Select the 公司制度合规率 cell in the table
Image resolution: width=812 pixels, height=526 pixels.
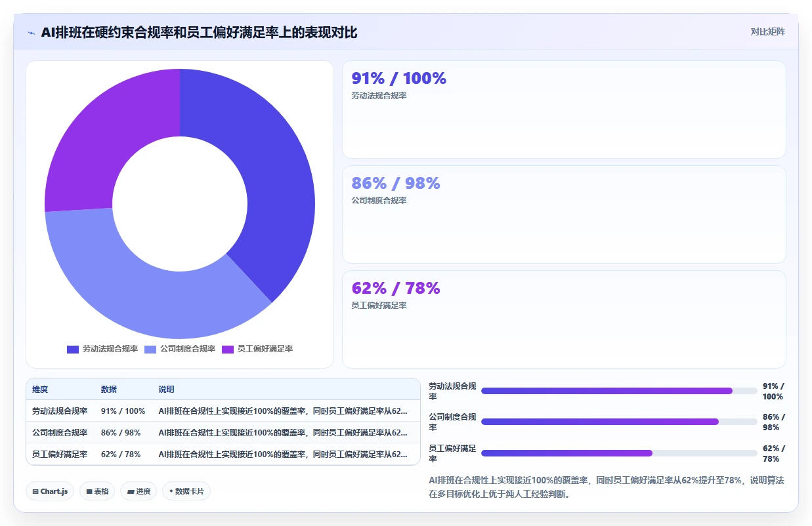point(60,433)
